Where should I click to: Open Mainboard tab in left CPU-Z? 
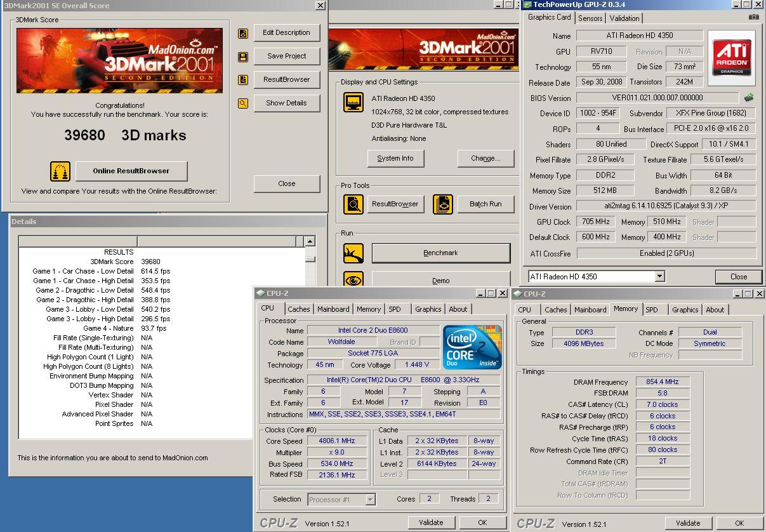point(333,309)
